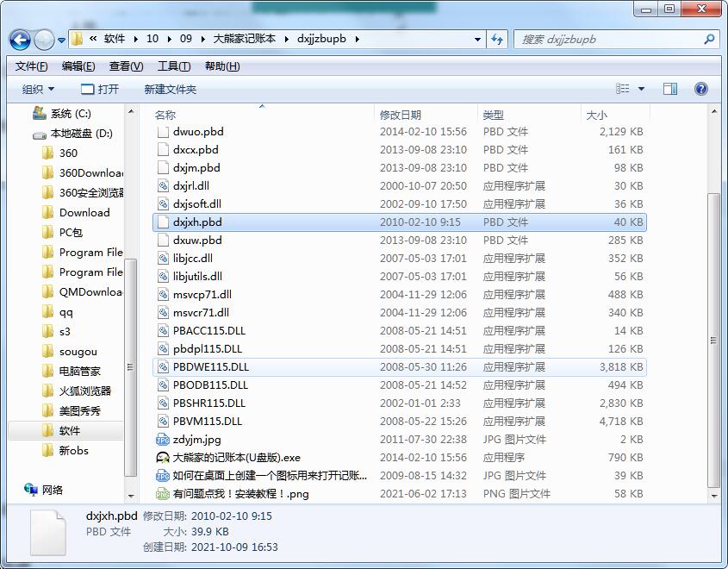Click the dxjrl.dll file icon
The image size is (728, 569).
[x=163, y=186]
